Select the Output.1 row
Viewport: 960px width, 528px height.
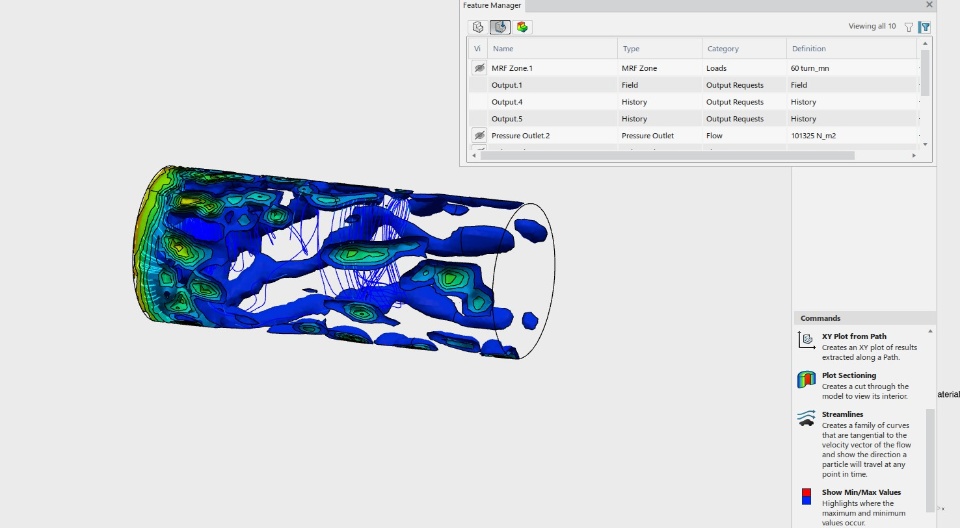(693, 85)
